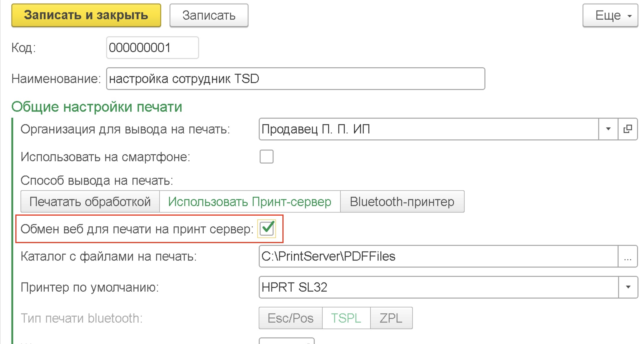Click the organization field showing Продавец П. П. ИП

pos(428,129)
